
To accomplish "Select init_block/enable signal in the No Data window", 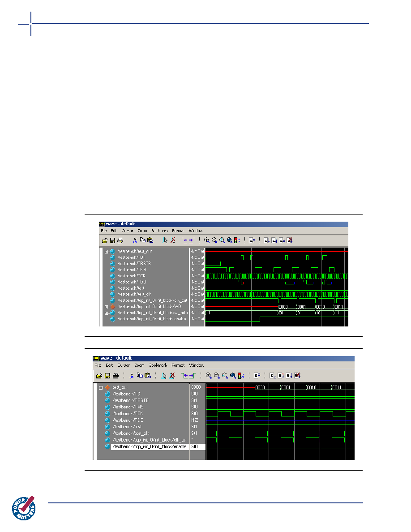I will (152, 319).
